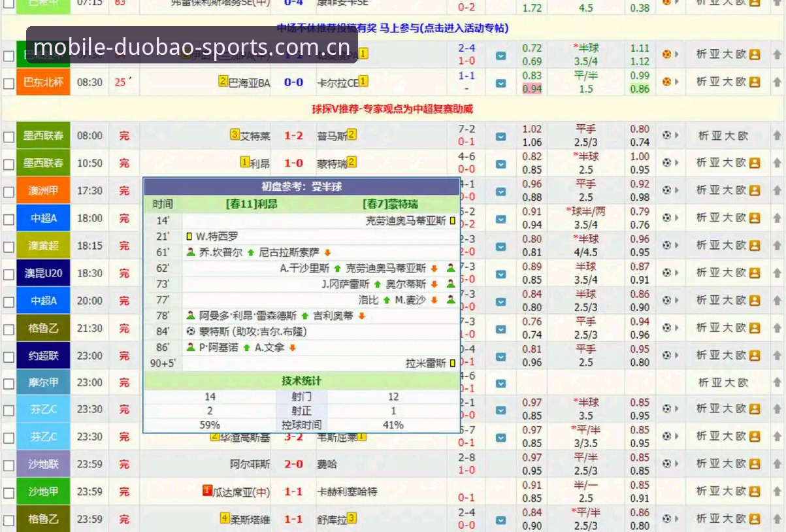786x532 pixels.
Task: Open orange expert icon in 中超A 20:00 row
Action: tap(755, 300)
